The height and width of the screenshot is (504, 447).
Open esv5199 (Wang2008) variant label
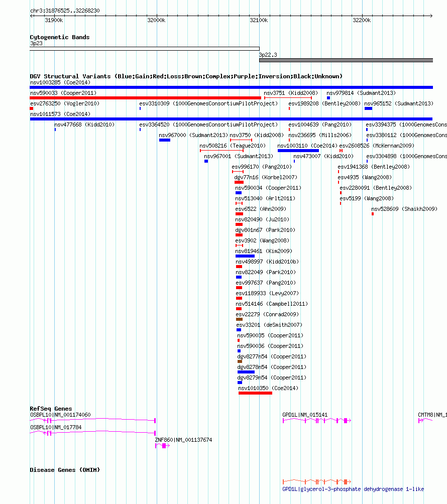coord(367,199)
